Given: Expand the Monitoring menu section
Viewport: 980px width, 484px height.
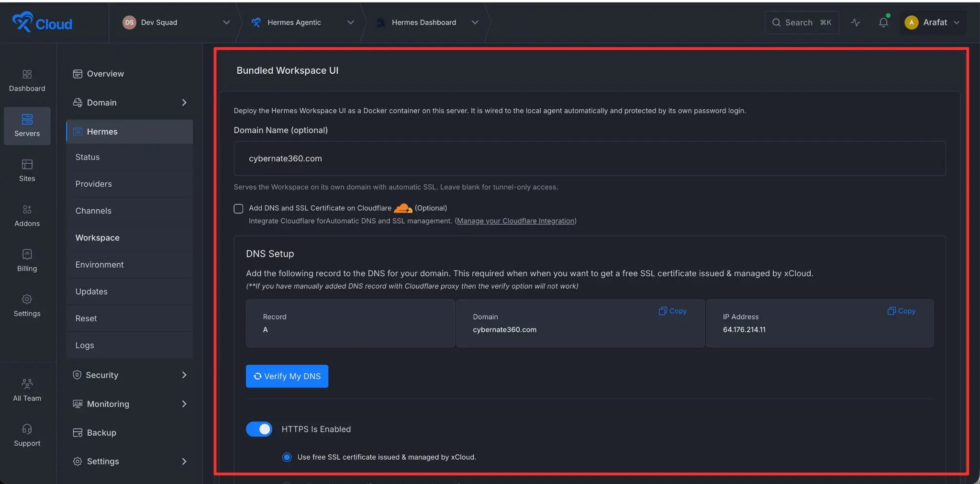Looking at the screenshot, I should click(184, 404).
